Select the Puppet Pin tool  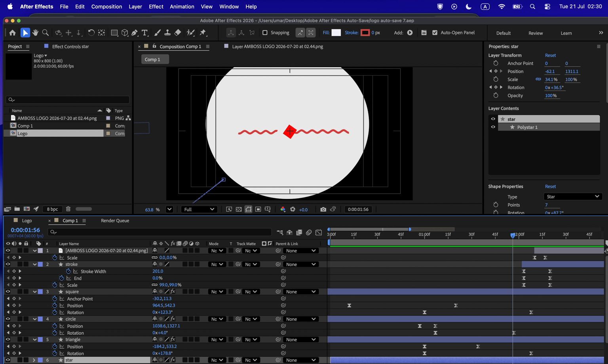click(x=203, y=33)
